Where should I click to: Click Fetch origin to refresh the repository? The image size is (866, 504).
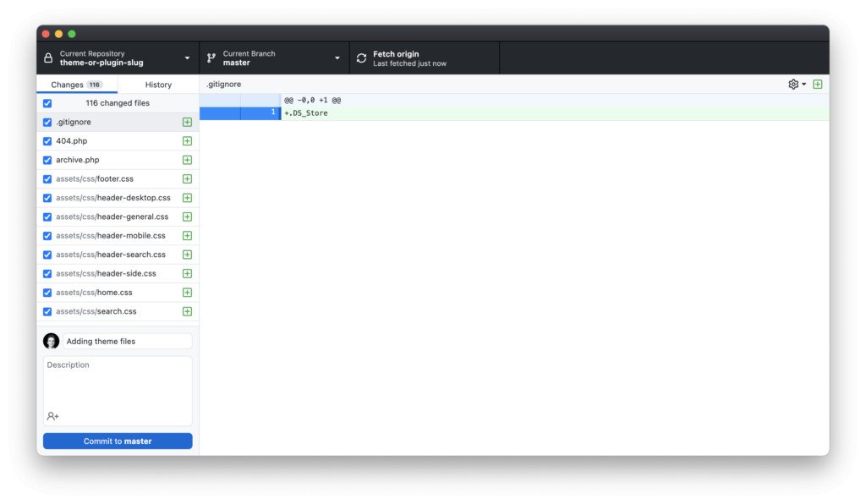tap(397, 54)
